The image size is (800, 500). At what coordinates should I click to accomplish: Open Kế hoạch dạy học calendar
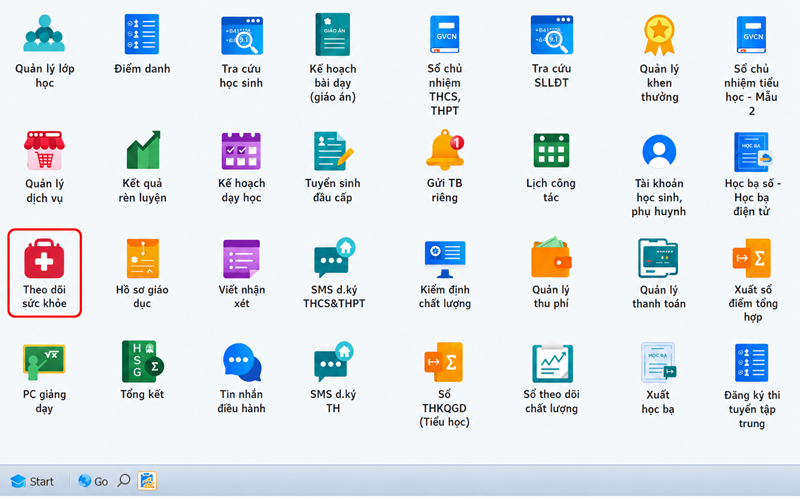coord(241,151)
